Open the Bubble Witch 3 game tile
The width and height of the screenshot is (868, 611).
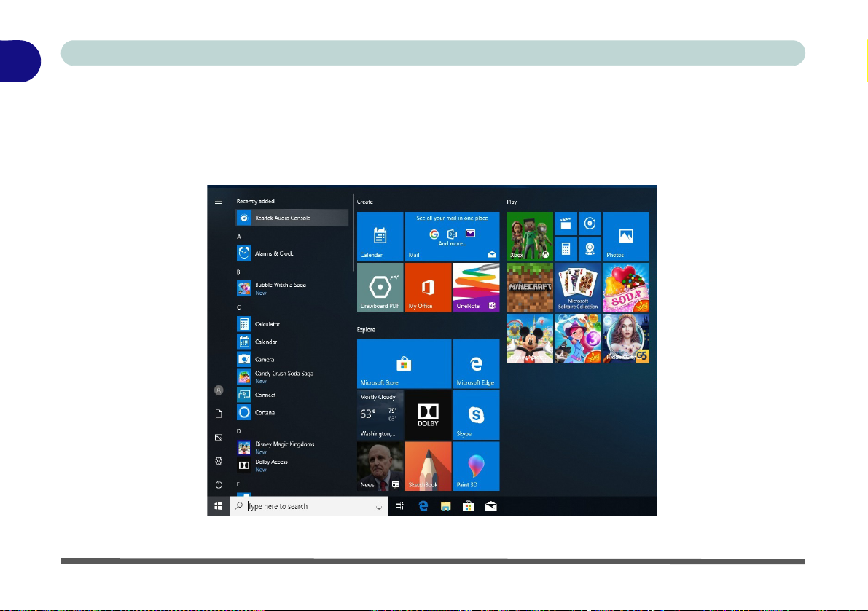click(x=578, y=339)
